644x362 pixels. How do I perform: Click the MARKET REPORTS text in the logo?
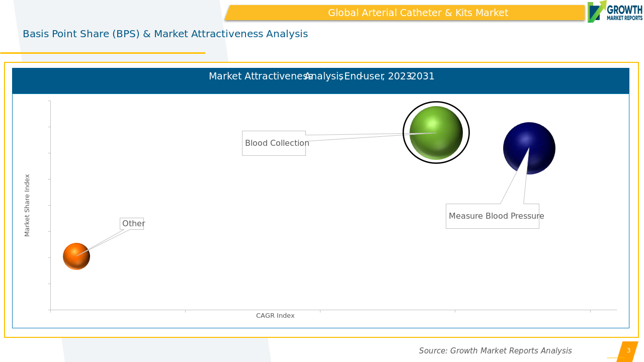[x=624, y=18]
